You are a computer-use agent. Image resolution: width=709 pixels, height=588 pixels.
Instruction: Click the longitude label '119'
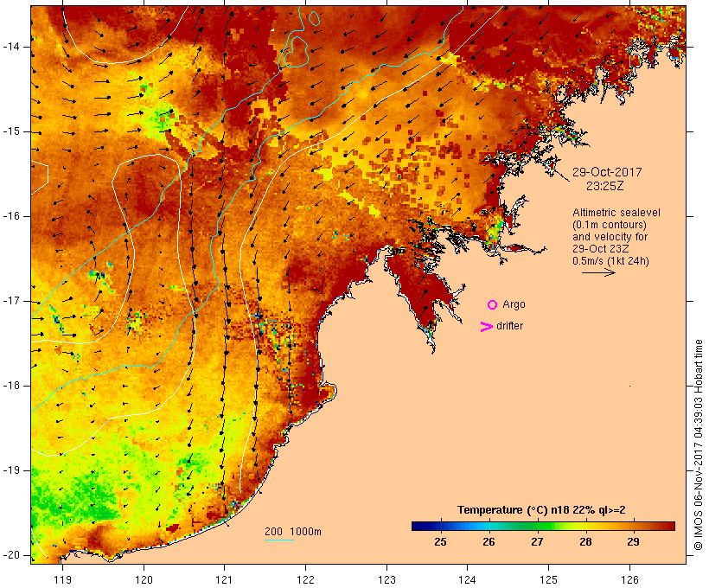63,579
